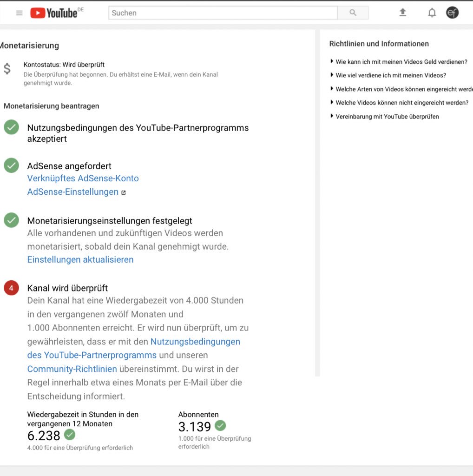Click the green check beside Monetarisierungseinstellungen festgelegt

pos(11,220)
